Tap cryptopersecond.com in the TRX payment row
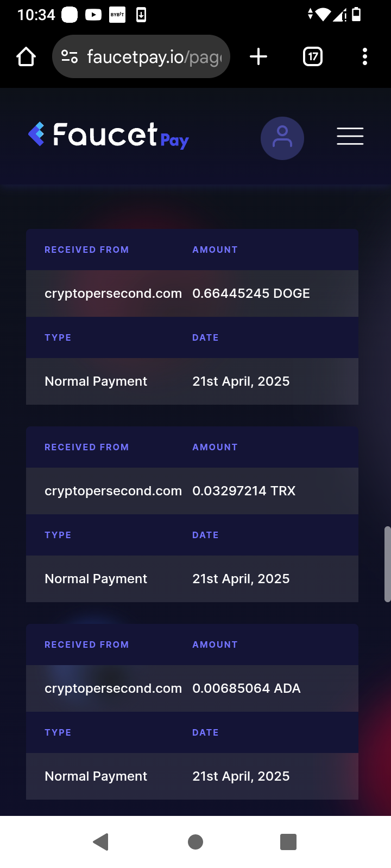 tap(113, 491)
